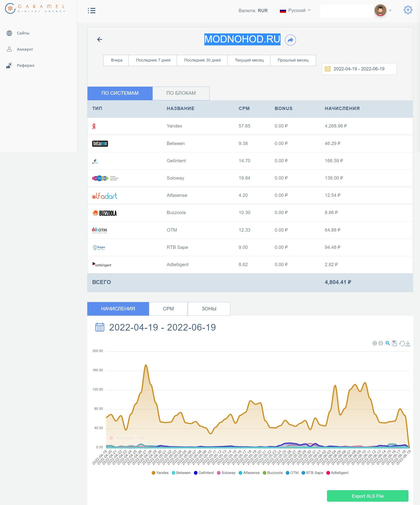
Task: Zoom in on the chart
Action: click(375, 343)
